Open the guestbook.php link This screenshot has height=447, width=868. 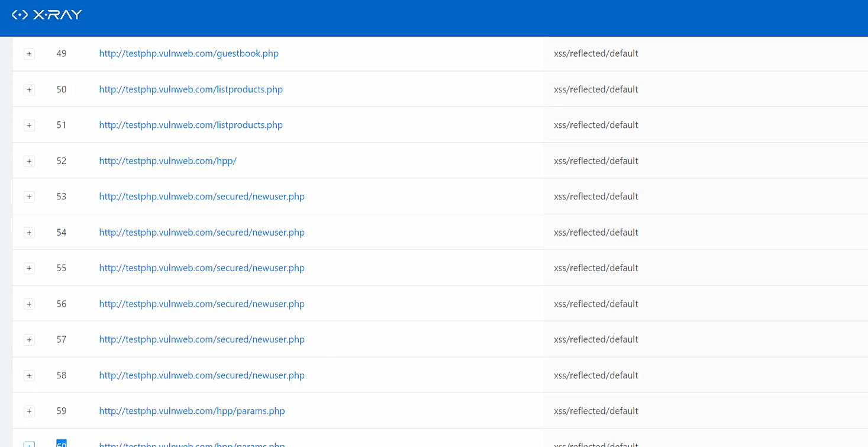189,53
